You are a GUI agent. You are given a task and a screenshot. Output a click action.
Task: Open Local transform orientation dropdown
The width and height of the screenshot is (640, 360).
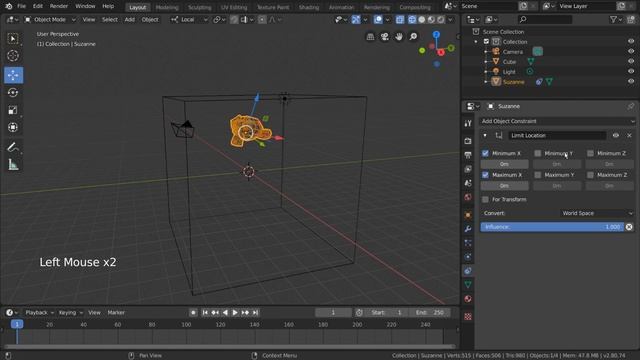tap(189, 20)
